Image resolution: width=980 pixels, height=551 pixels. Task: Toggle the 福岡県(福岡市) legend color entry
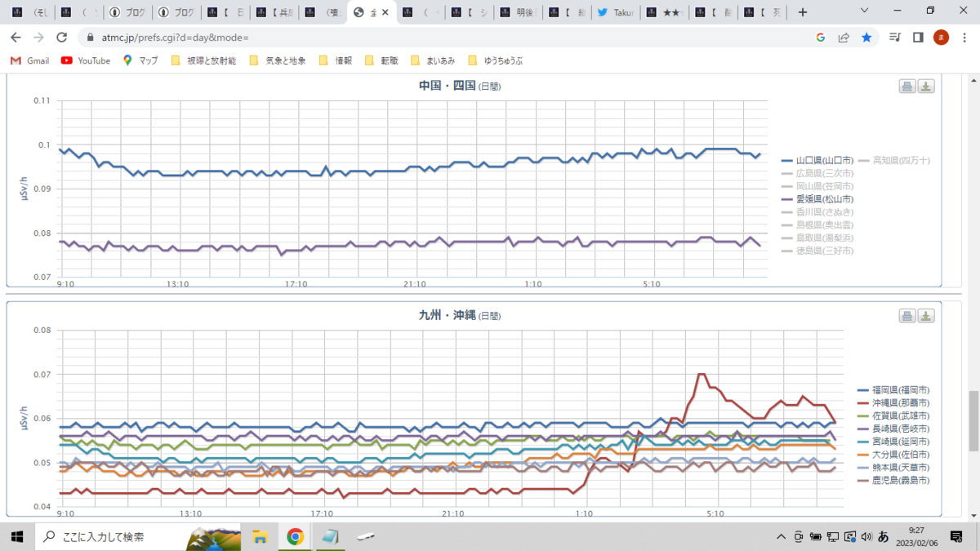(x=893, y=390)
